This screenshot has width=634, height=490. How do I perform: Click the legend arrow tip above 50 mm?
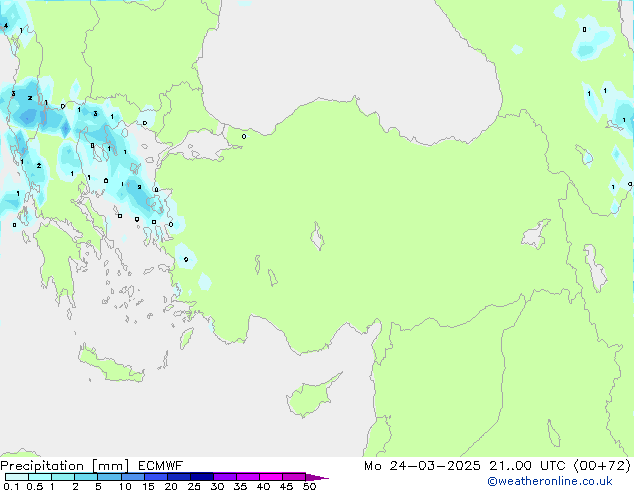[317, 477]
